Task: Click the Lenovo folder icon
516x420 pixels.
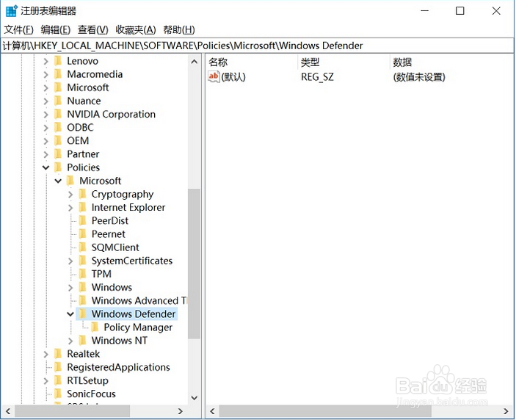Action: [x=58, y=61]
